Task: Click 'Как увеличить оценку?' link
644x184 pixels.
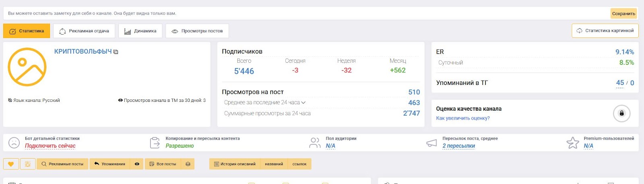Action: [x=463, y=118]
